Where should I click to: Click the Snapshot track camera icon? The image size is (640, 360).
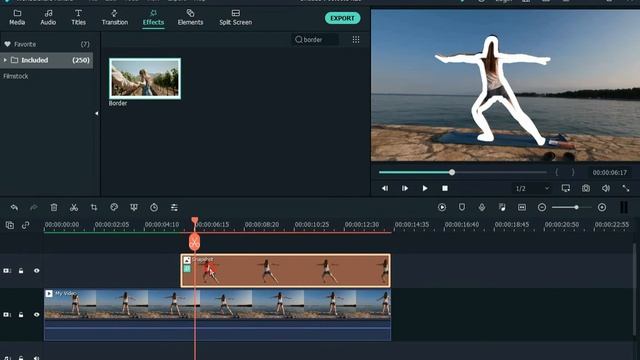click(x=7, y=271)
